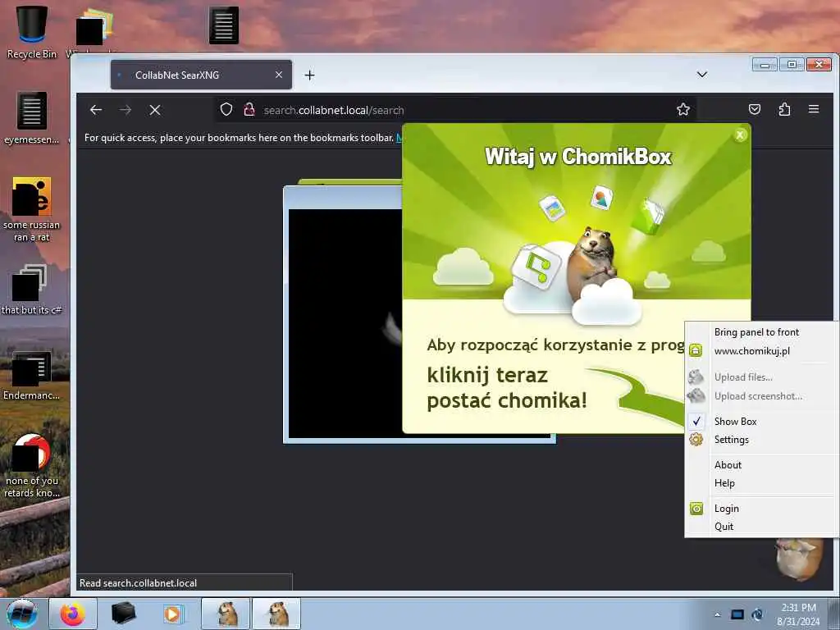The height and width of the screenshot is (630, 840).
Task: Open the Windows Start orb
Action: (22, 614)
